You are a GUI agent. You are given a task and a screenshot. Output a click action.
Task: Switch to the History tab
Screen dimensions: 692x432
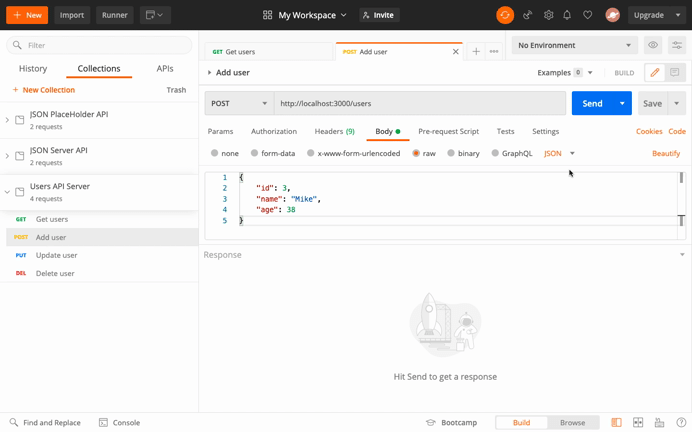click(33, 68)
